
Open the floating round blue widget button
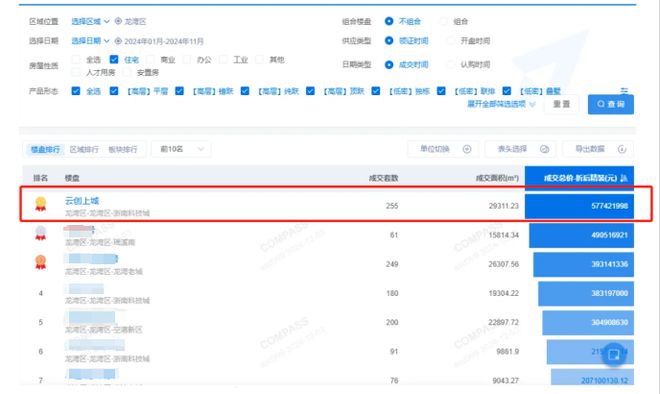[614, 354]
